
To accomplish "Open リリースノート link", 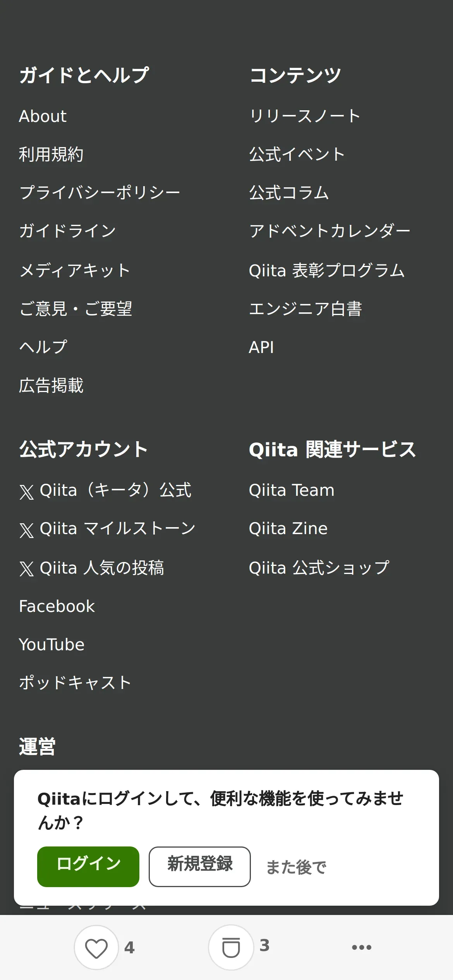I will tap(305, 116).
